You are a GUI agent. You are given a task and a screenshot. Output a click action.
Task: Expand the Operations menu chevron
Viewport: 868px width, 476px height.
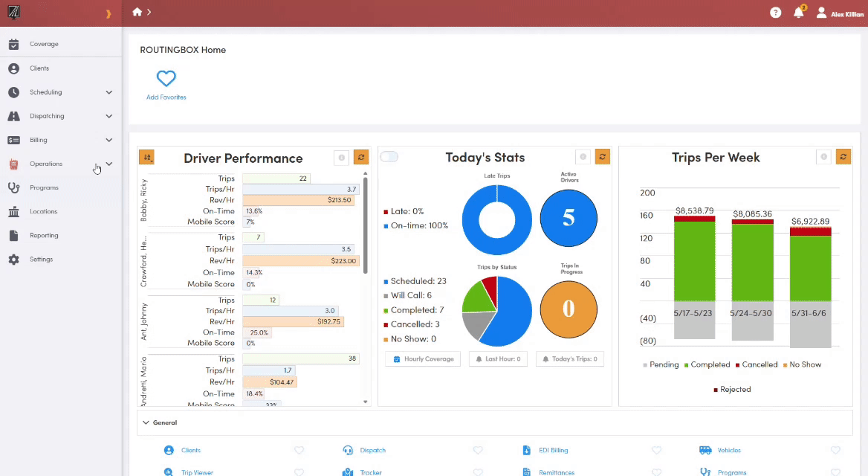coord(109,164)
